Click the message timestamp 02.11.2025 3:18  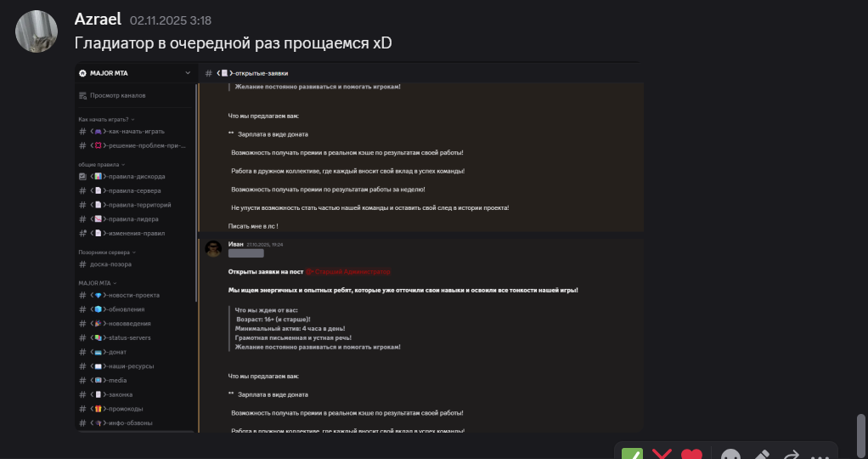[171, 20]
